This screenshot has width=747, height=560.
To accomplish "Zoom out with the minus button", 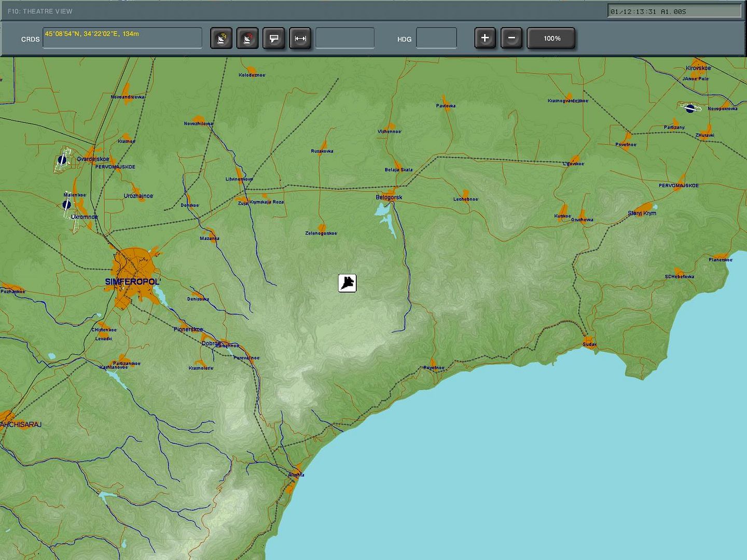I will pyautogui.click(x=511, y=38).
